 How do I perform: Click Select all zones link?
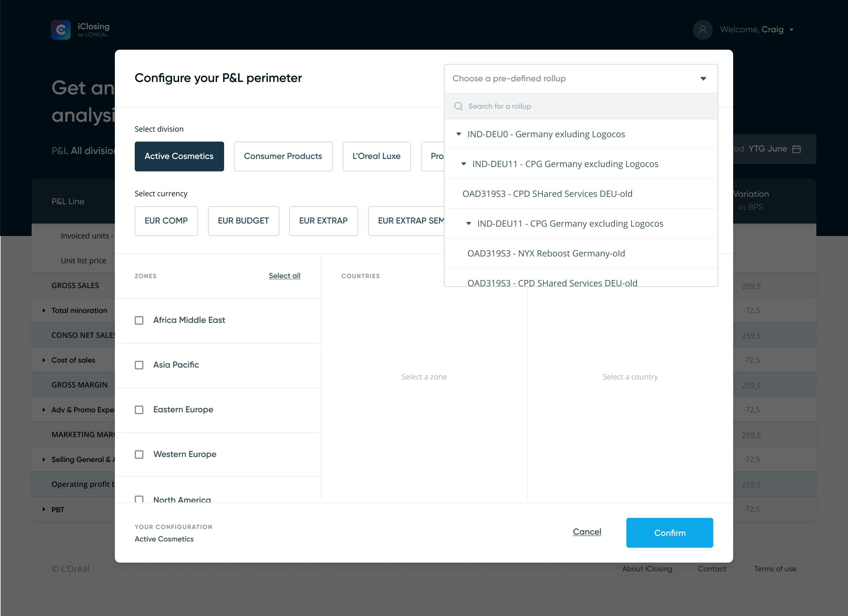(285, 276)
